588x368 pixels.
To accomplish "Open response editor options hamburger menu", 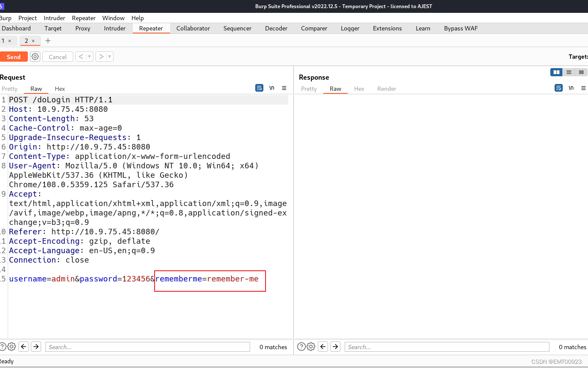I will click(x=583, y=88).
